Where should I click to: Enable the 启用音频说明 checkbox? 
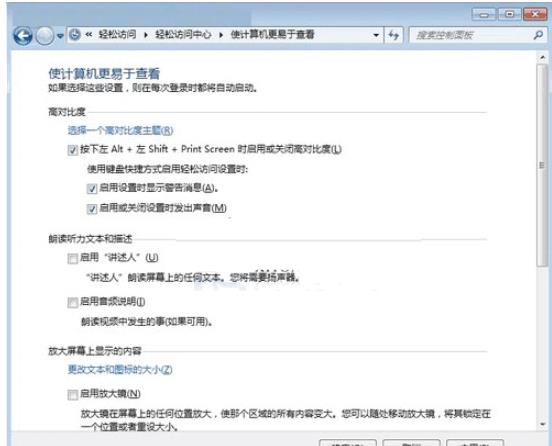click(73, 303)
